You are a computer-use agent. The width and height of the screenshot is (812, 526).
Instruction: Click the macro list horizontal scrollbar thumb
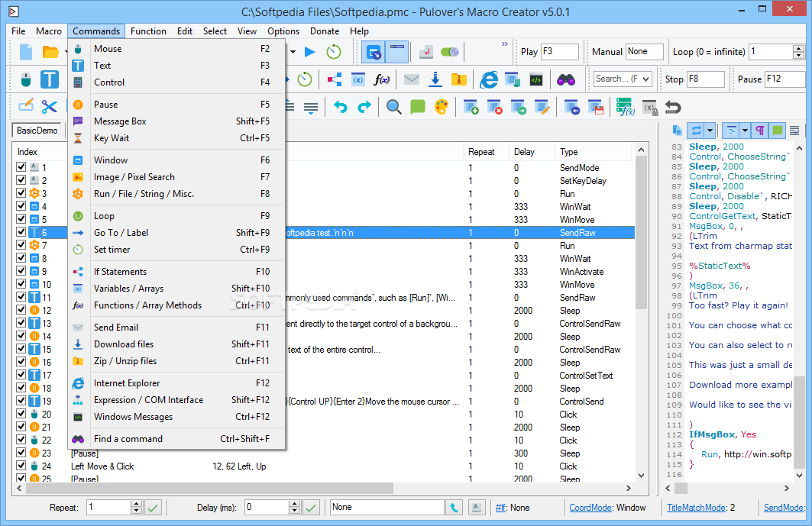(210, 488)
